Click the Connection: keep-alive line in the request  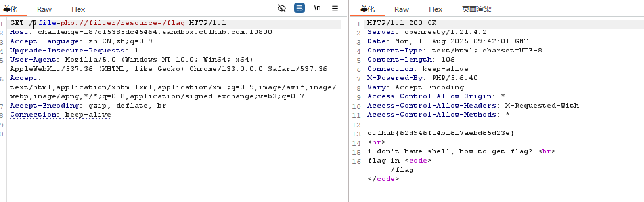coord(61,115)
